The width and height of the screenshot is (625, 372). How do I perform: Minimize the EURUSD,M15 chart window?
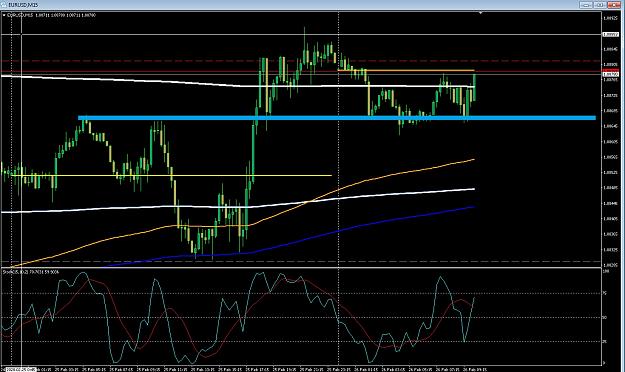tap(586, 5)
